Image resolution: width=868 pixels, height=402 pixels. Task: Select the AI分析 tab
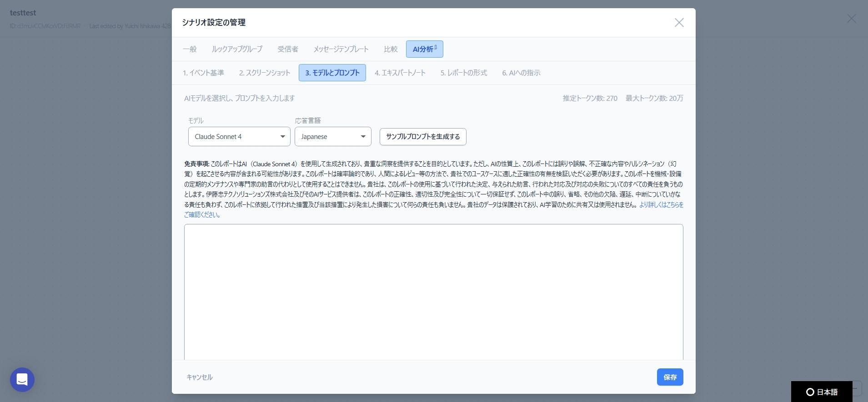pyautogui.click(x=424, y=49)
